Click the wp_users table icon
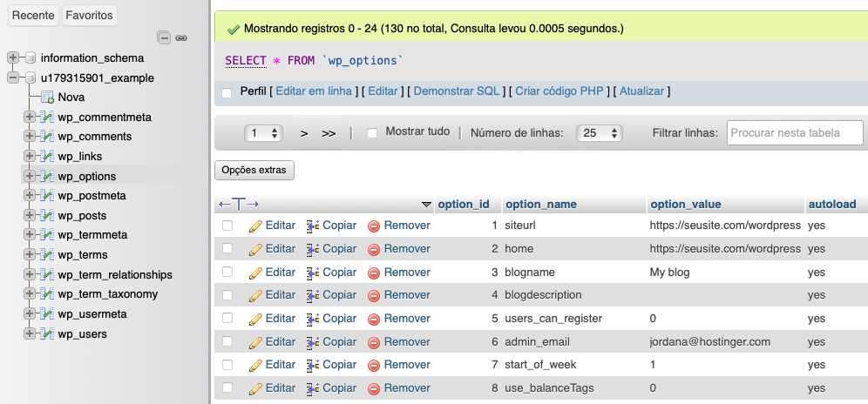868x404 pixels. pos(47,334)
